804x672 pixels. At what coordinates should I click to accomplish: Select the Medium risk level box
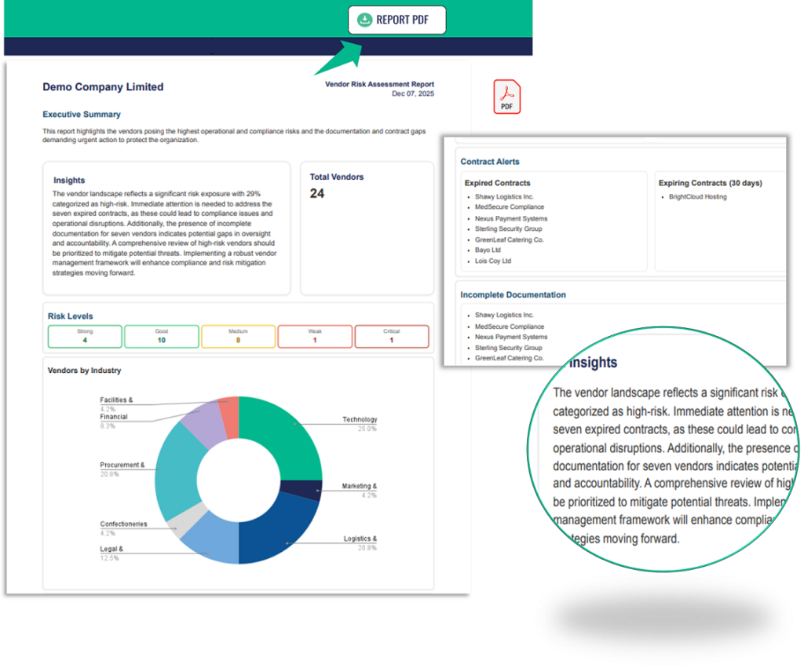(x=238, y=337)
